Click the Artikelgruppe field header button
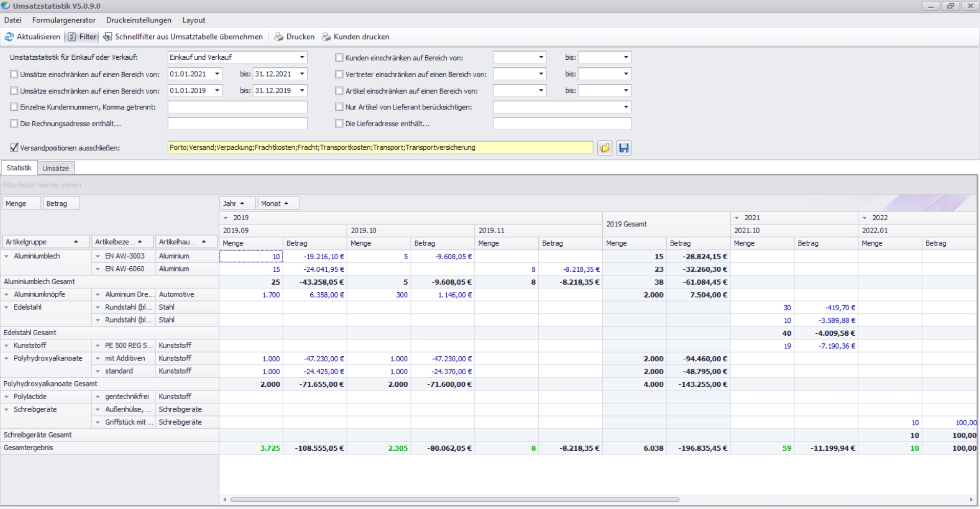This screenshot has height=509, width=980. [41, 242]
